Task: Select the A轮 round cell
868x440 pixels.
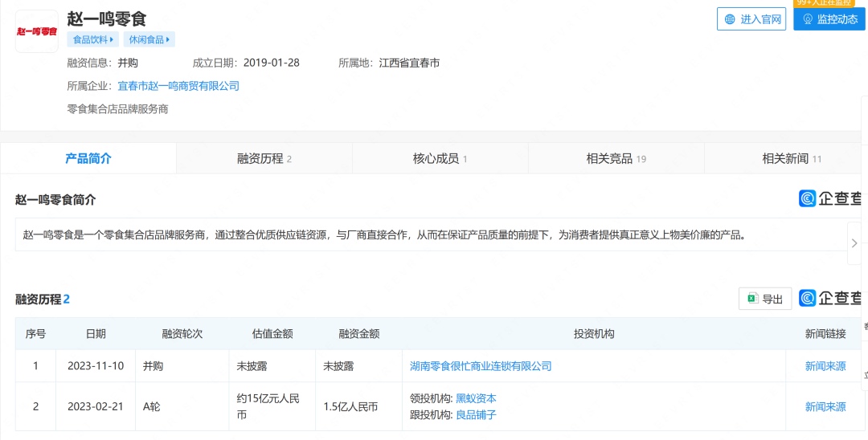Action: (x=182, y=407)
